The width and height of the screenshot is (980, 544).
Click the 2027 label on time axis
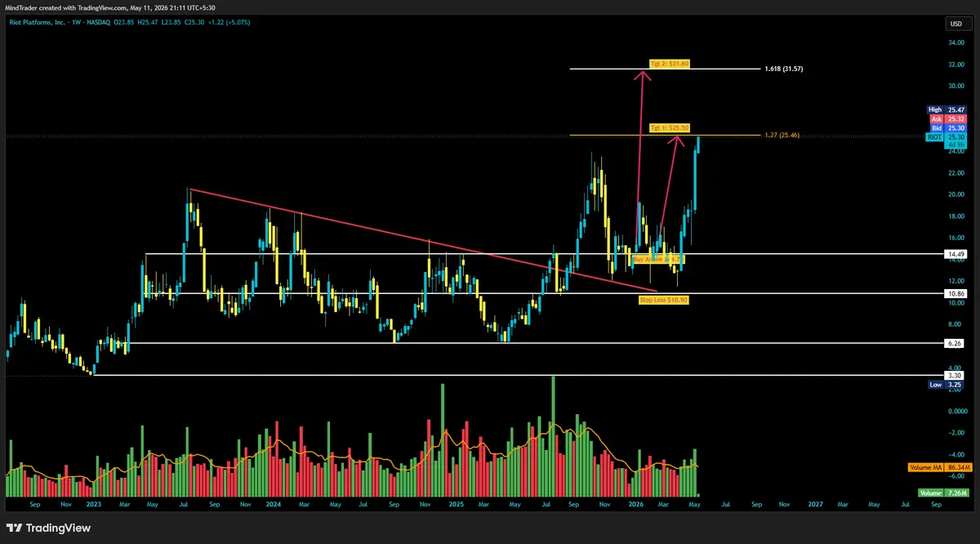(815, 505)
